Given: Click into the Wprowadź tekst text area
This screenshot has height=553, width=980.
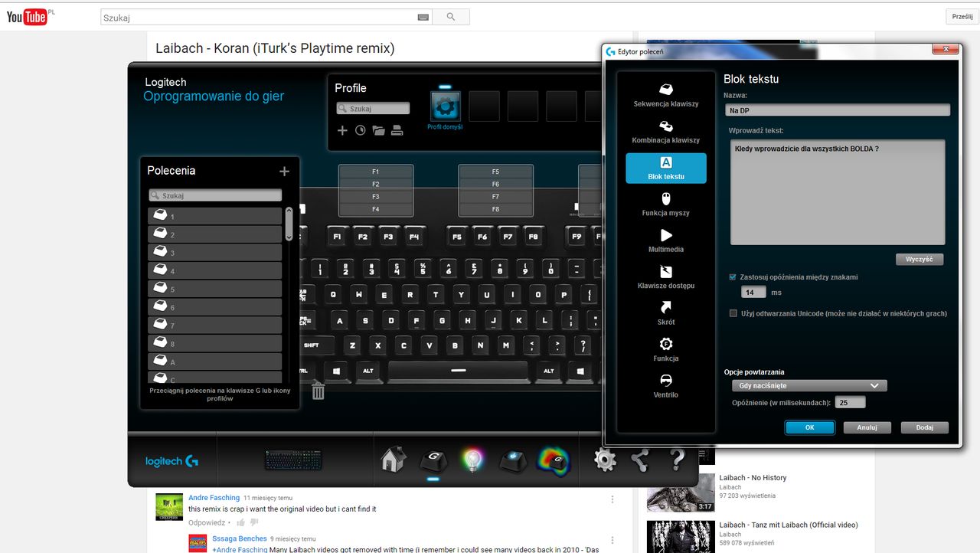Looking at the screenshot, I should pos(838,192).
